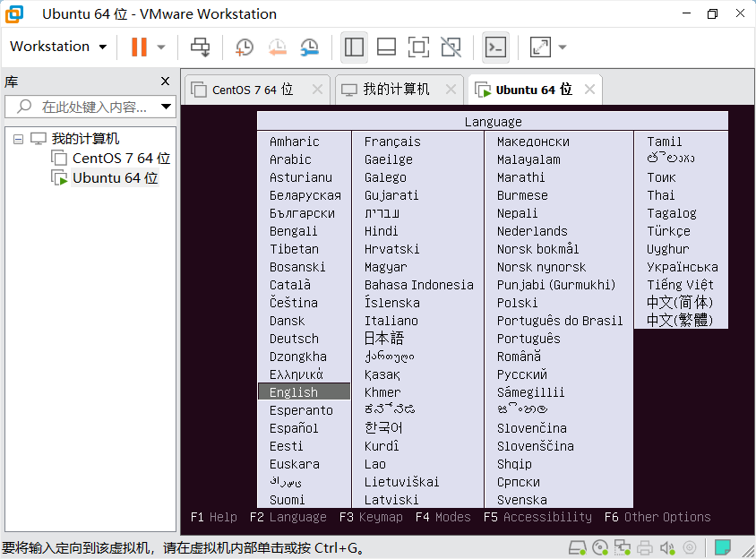Pause the virtual machine
Screen dimensions: 756x559
point(139,47)
